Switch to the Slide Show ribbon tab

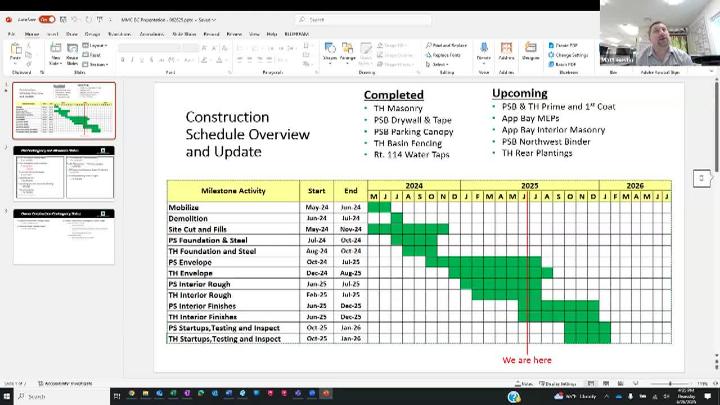click(x=184, y=34)
